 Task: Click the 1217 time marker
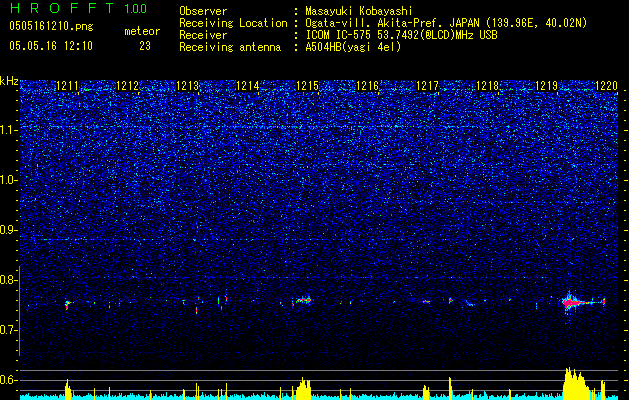(428, 85)
